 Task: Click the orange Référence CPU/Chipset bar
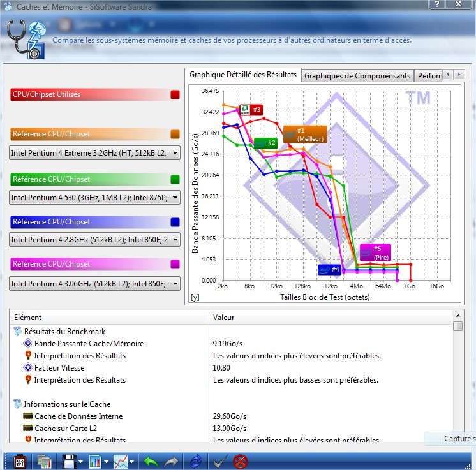[x=95, y=134]
